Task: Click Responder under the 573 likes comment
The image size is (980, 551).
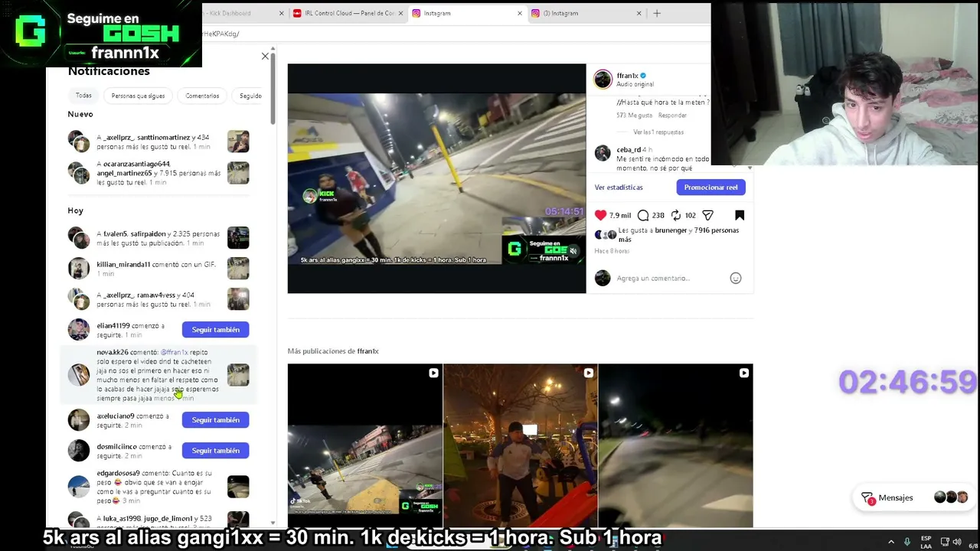Action: coord(672,116)
